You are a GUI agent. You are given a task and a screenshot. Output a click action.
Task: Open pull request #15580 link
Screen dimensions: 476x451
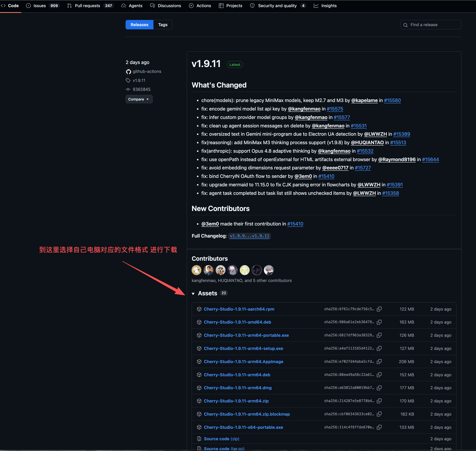(392, 101)
